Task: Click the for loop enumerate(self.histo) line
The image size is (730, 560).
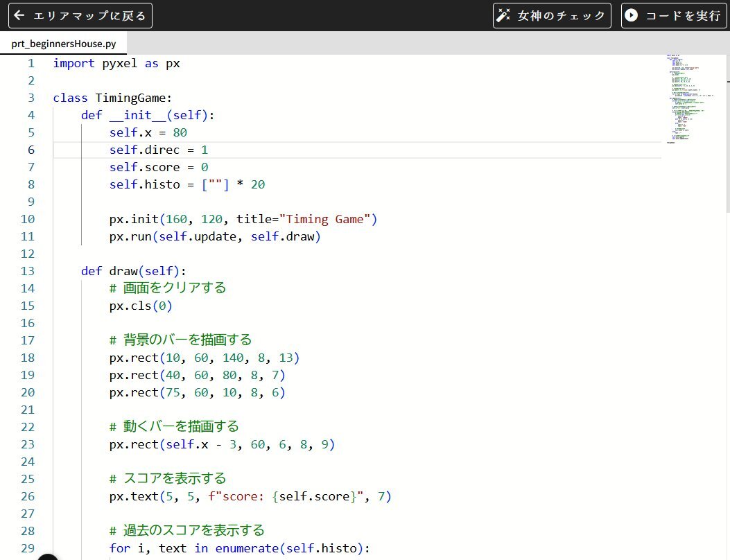Action: (240, 548)
